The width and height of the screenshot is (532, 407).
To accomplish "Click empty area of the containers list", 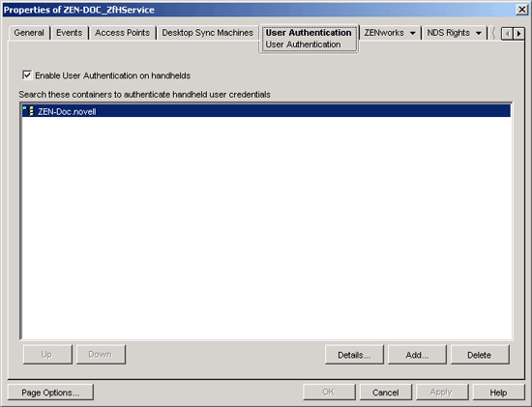I will 266,227.
